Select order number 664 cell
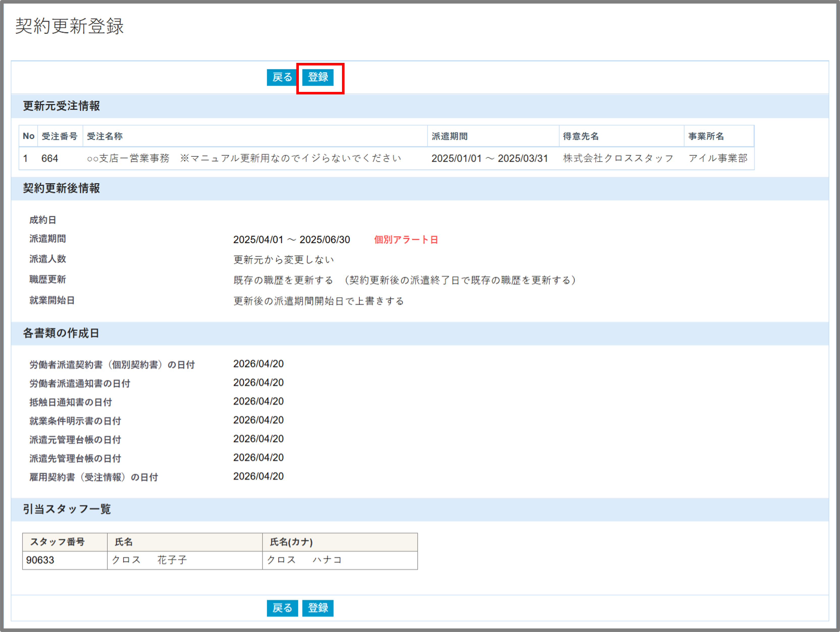Viewport: 840px width, 632px height. (60, 158)
